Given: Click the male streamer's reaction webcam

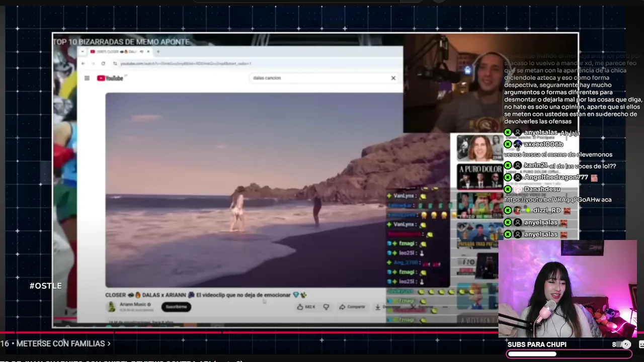Looking at the screenshot, I should coord(453,84).
